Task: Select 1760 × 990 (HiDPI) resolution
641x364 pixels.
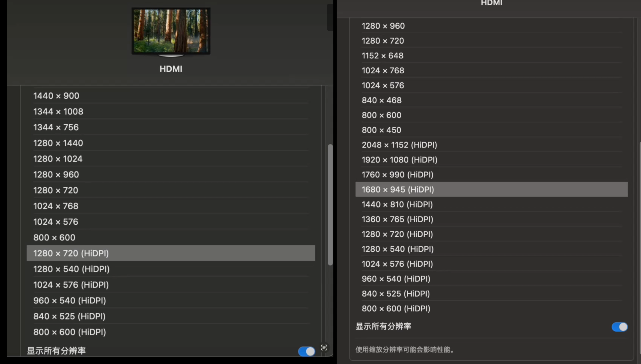Action: pyautogui.click(x=397, y=175)
